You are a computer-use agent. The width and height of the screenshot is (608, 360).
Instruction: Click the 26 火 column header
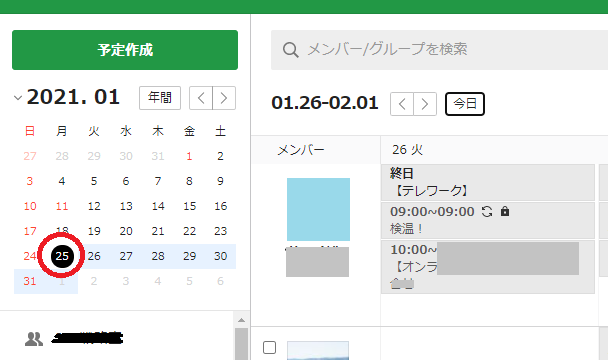tap(407, 150)
